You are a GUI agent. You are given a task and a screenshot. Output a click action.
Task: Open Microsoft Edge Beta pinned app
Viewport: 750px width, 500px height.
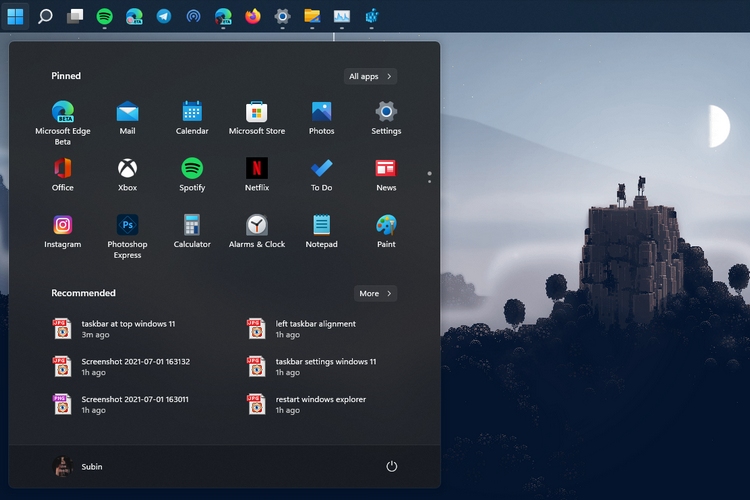click(63, 112)
